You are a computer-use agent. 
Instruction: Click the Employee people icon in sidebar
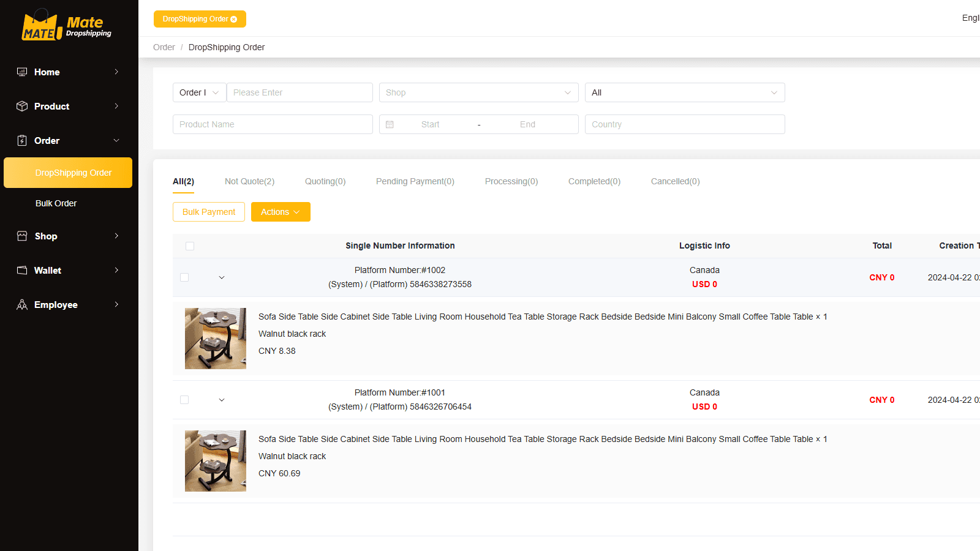tap(22, 304)
